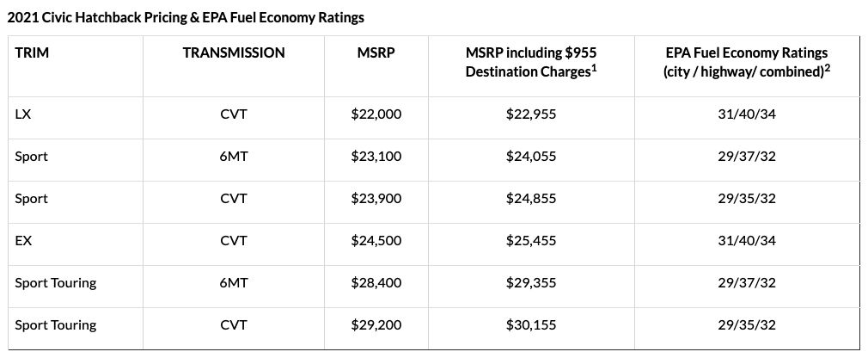Click the $28,400 MSRP cell

click(376, 283)
